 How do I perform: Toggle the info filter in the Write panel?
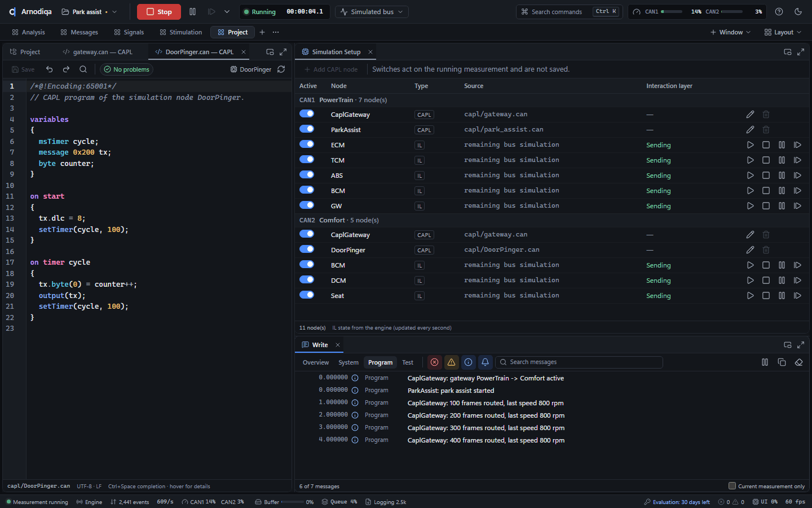(x=468, y=362)
